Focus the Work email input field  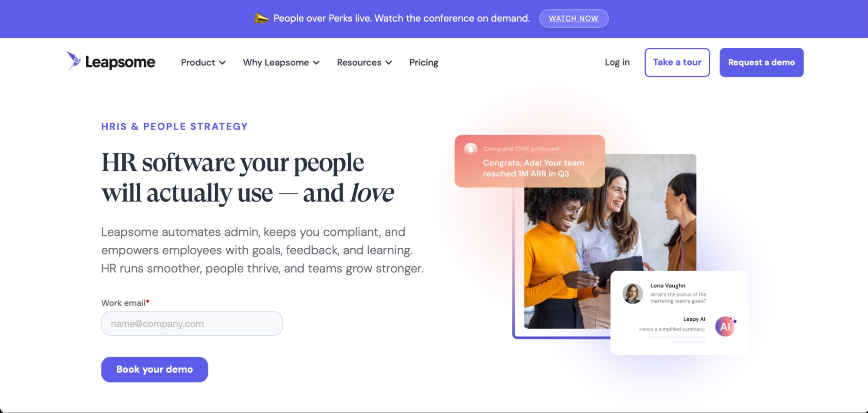coord(192,323)
